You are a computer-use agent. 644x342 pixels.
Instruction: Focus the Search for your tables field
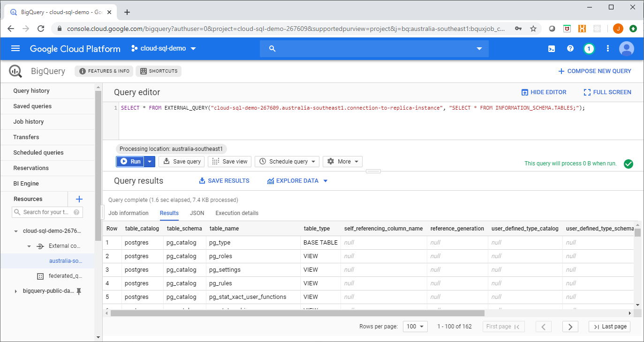point(47,212)
